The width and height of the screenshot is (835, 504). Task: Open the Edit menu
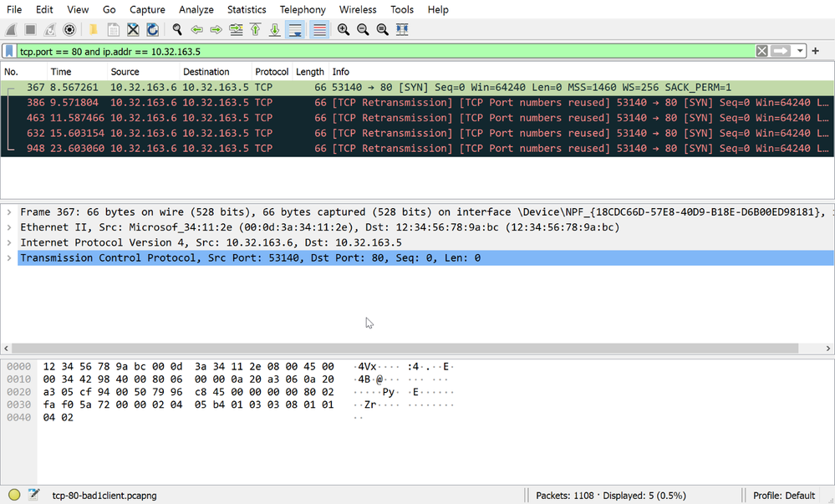pos(44,9)
